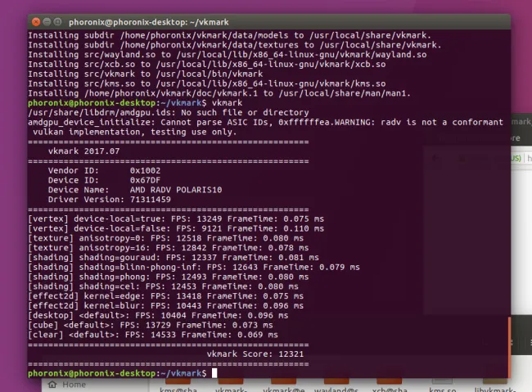Click the 'Device Name: AMD RADV POLARIS10' line
532x392 pixels.
point(135,190)
